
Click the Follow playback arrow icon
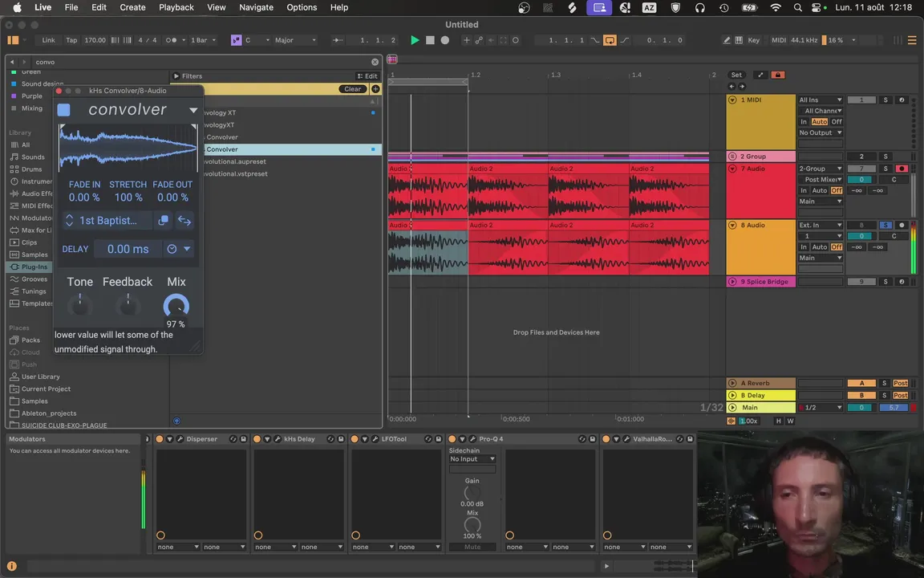pos(338,40)
